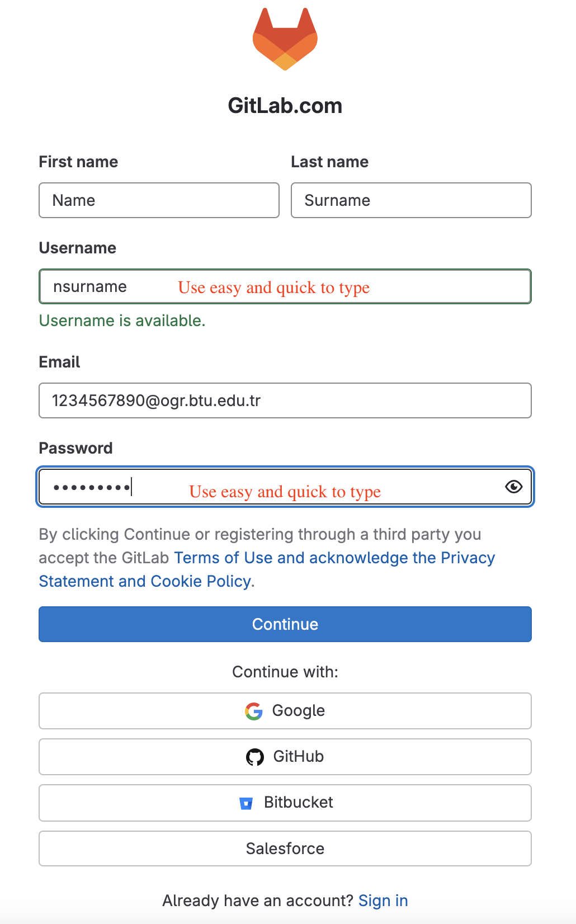Select the Bitbucket icon
This screenshot has width=576, height=924.
pyautogui.click(x=246, y=803)
